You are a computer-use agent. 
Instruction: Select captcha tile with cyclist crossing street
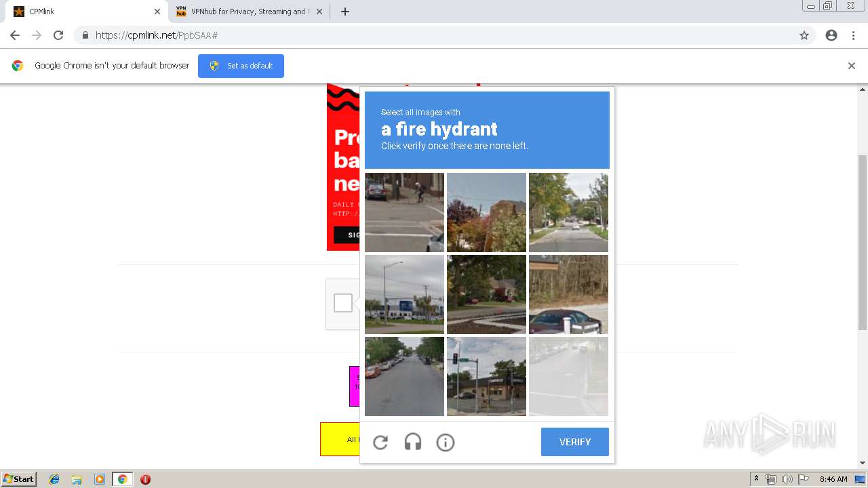click(x=404, y=212)
